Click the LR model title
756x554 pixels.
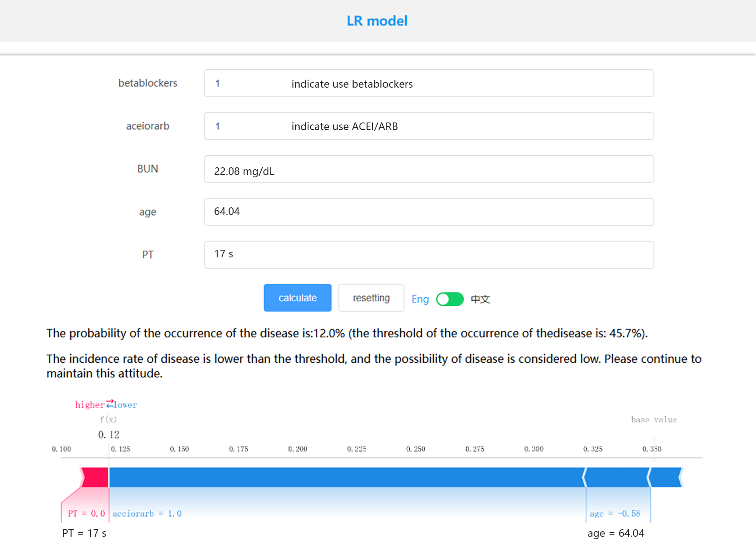coord(377,21)
